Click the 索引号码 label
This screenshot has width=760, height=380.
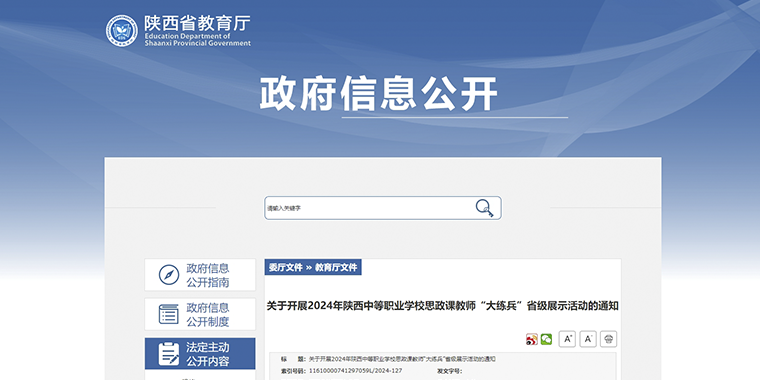point(294,371)
